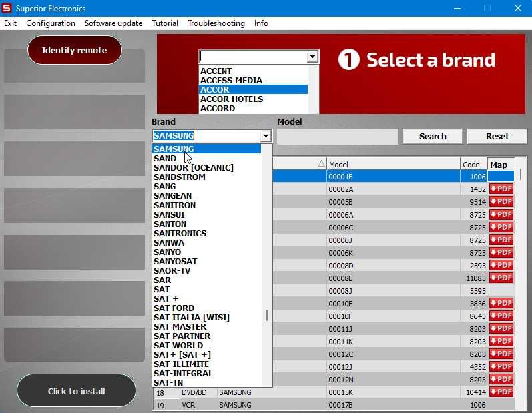Open the Tutorial menu
Viewport: 532px width, 413px height.
pyautogui.click(x=165, y=23)
